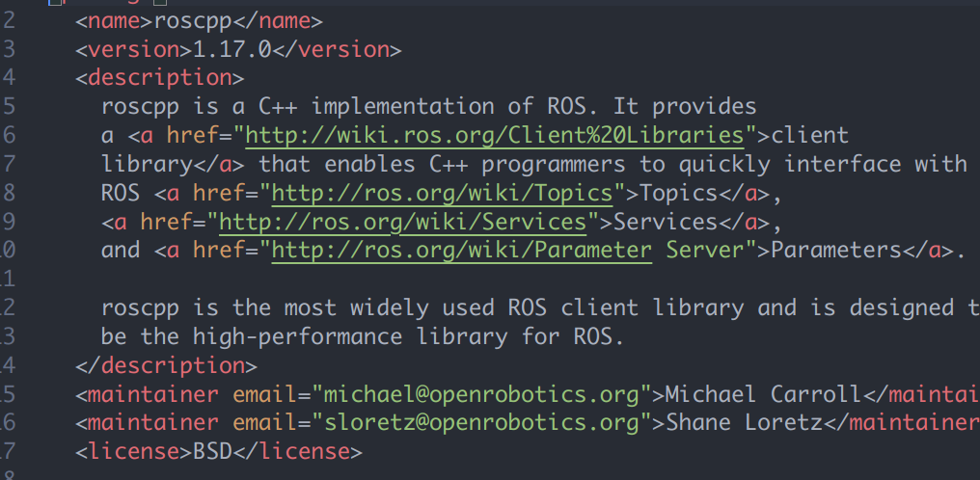Click line number 17 in the gutter

coord(7,451)
